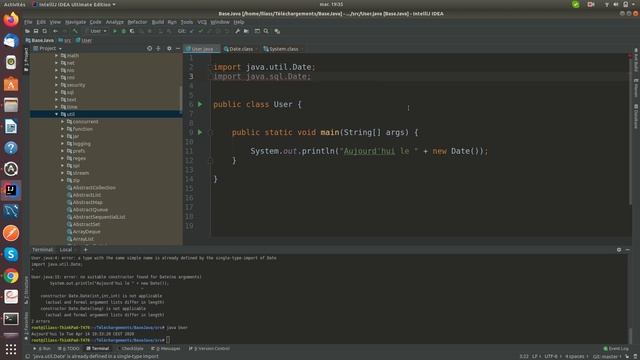Viewport: 640px width, 360px height.
Task: Click the Local terminal tab
Action: coord(66,249)
